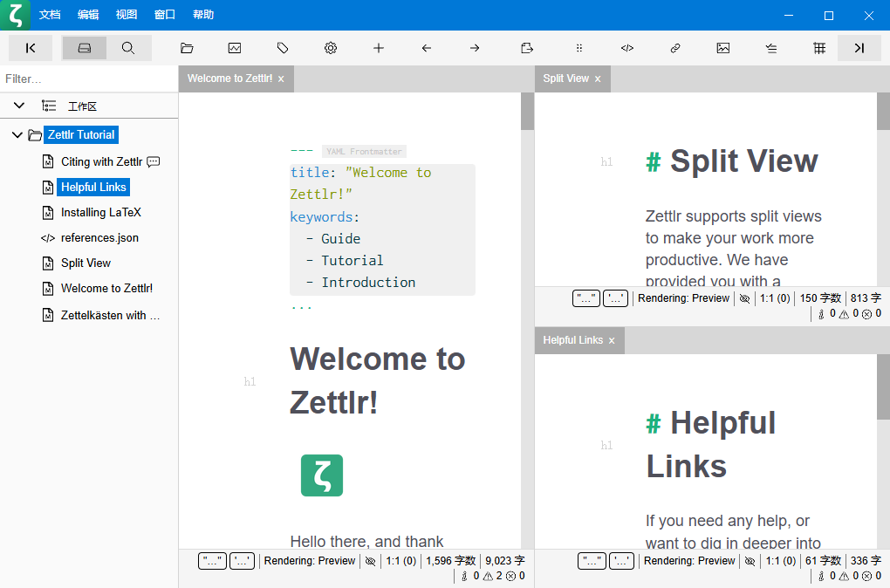This screenshot has height=588, width=890.
Task: Open the double-quotes style selector in Welcome pane
Action: (212, 561)
